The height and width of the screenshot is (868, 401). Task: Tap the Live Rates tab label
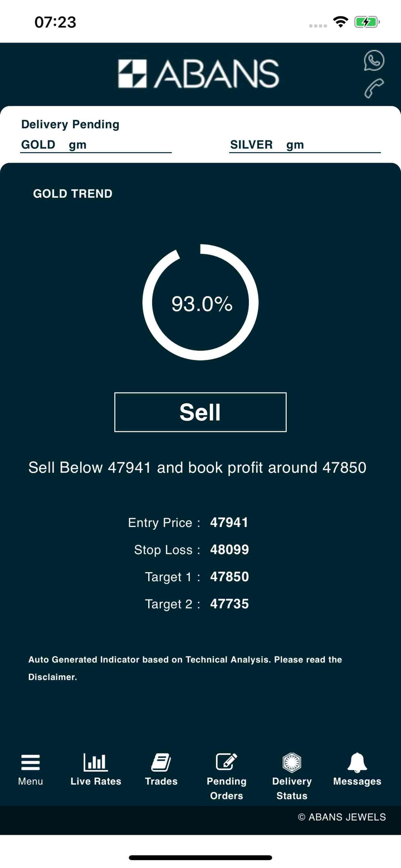96,781
